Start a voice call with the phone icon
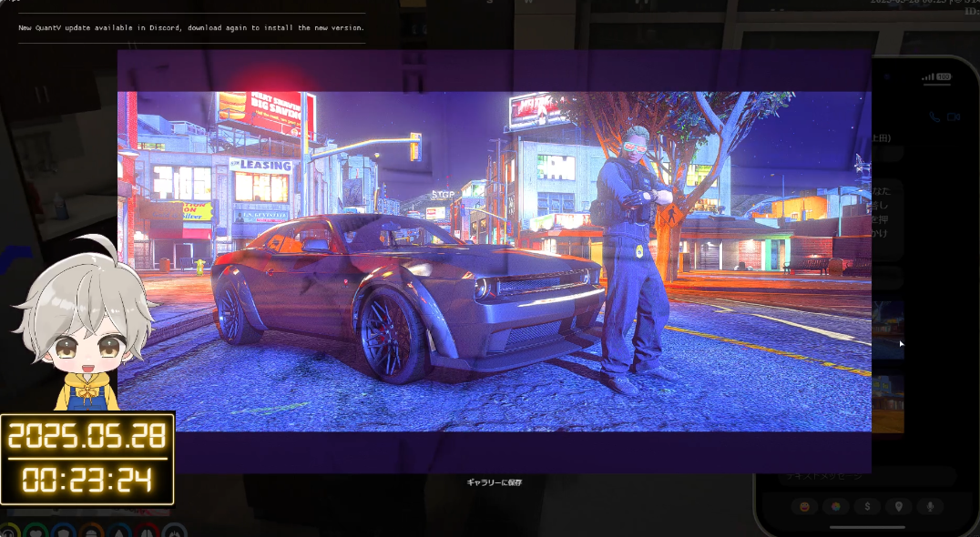Image resolution: width=980 pixels, height=537 pixels. 934,117
